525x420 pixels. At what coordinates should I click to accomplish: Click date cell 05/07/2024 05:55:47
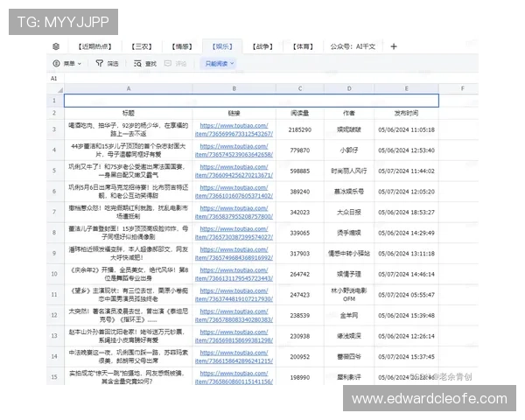(406, 295)
